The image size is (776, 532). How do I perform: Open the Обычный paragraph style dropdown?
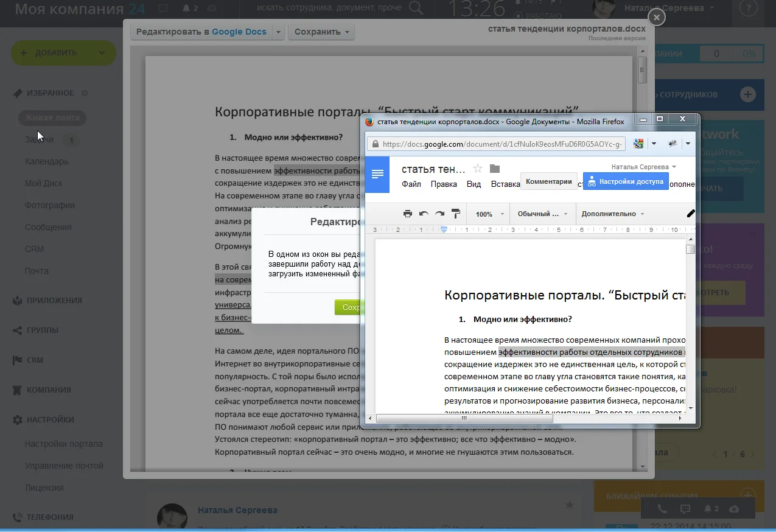coord(542,214)
